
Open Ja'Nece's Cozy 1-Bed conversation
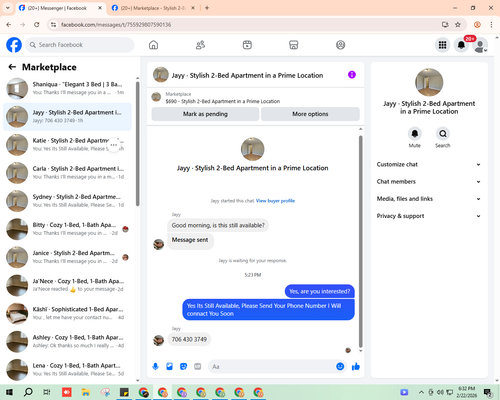(68, 285)
